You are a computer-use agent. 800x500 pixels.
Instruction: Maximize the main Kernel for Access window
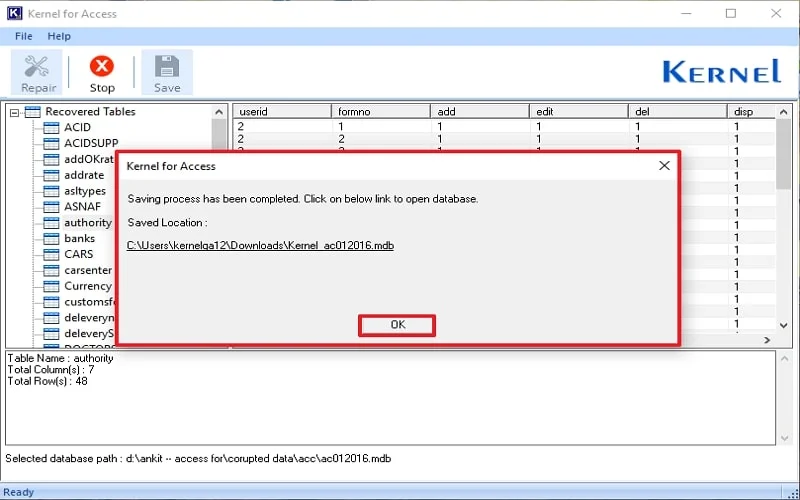[x=731, y=13]
